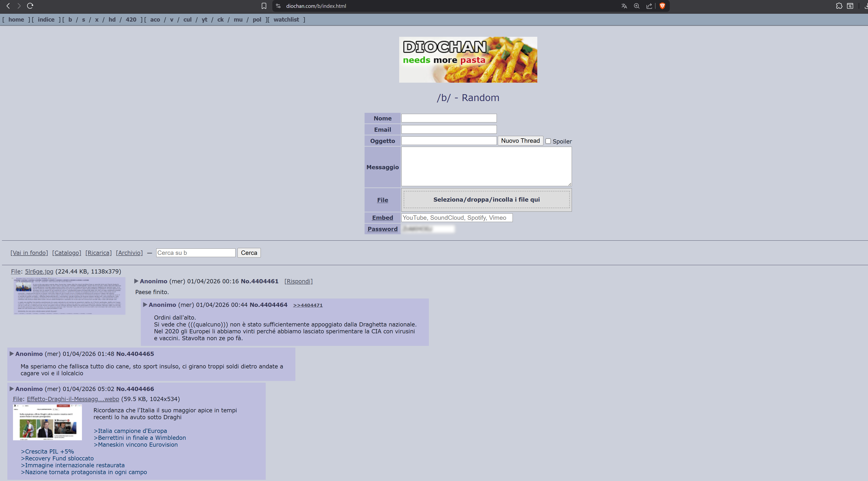Reload the page with the refresh icon
The width and height of the screenshot is (868, 481).
[30, 6]
